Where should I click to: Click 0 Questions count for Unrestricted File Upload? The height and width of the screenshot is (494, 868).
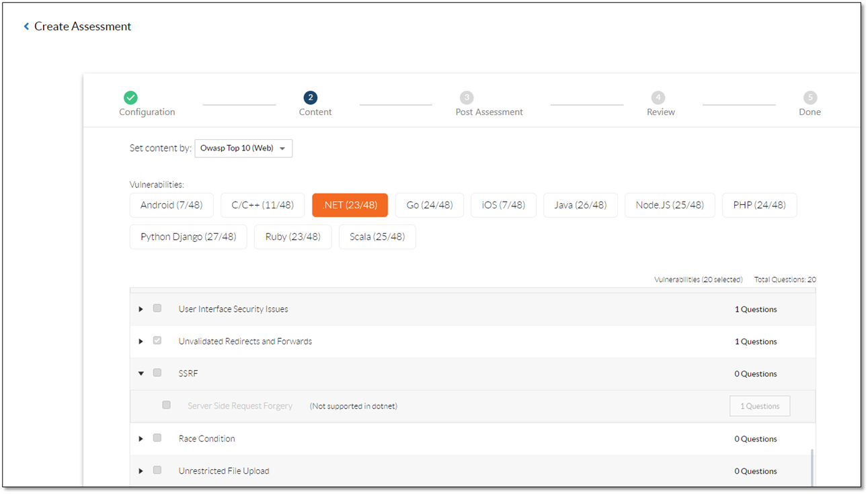(x=756, y=471)
